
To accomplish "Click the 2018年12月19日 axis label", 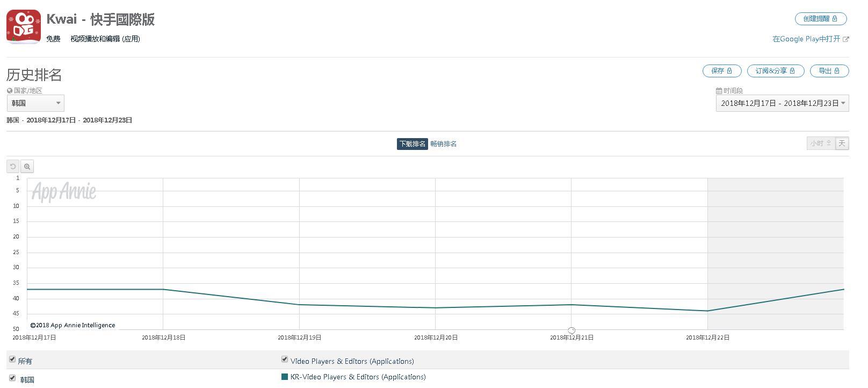I will [x=300, y=337].
